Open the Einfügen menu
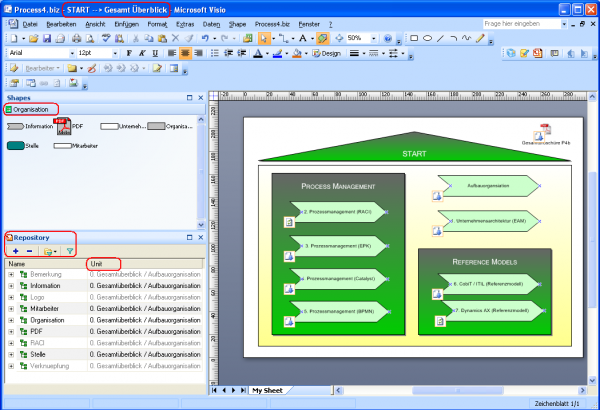 127,22
